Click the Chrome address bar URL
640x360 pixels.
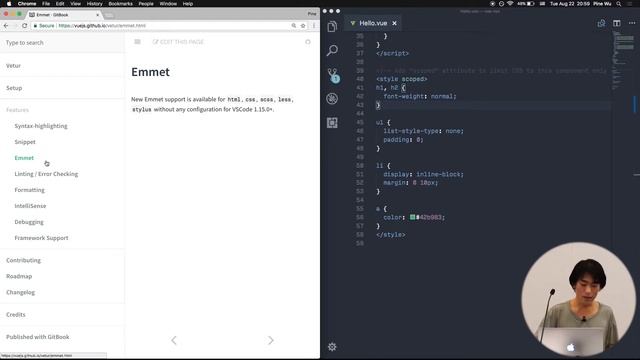[102, 25]
